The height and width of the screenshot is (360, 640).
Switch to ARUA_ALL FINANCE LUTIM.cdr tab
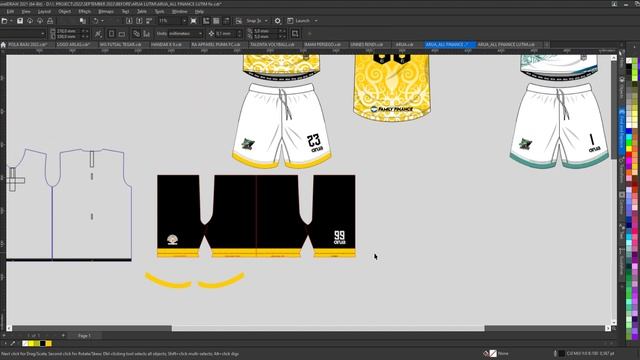coord(506,44)
